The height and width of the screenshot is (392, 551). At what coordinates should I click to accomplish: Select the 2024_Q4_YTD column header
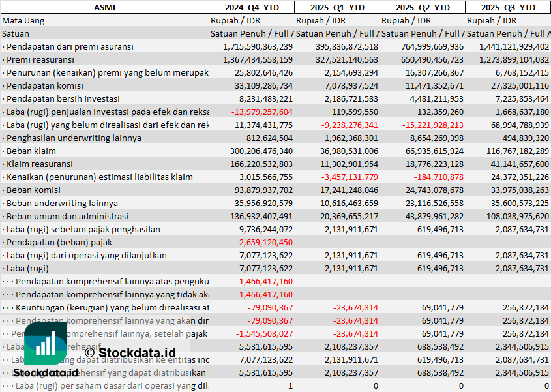(x=251, y=7)
